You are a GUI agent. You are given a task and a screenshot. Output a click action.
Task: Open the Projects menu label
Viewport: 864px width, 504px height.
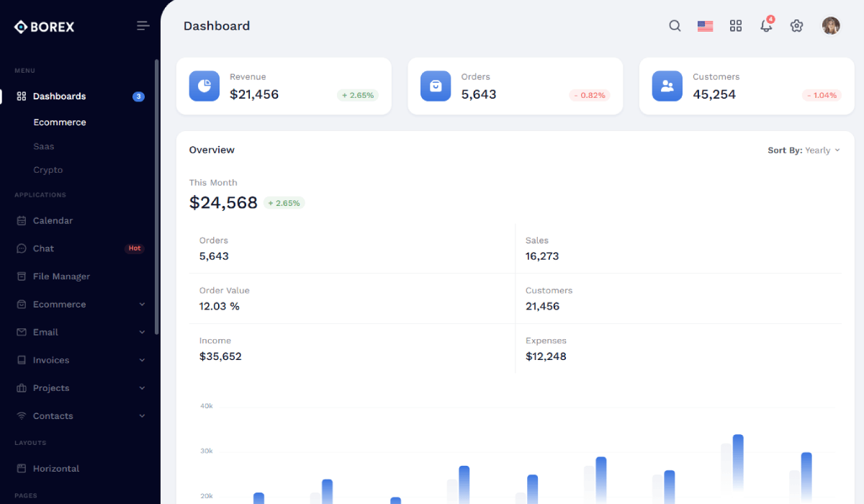51,388
